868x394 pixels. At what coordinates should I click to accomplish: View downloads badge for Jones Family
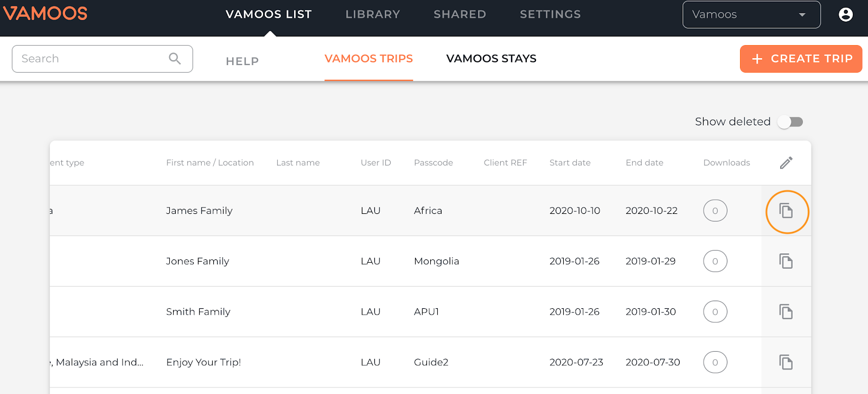tap(715, 261)
